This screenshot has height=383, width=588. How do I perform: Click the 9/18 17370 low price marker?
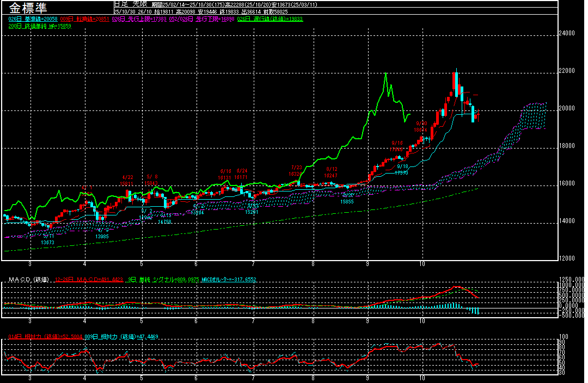402,169
